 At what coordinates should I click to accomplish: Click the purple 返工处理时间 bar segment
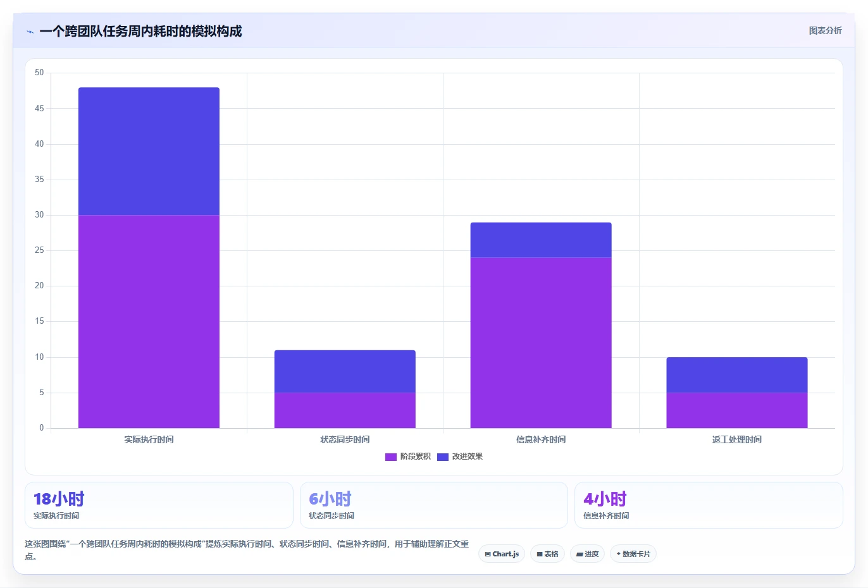[737, 410]
